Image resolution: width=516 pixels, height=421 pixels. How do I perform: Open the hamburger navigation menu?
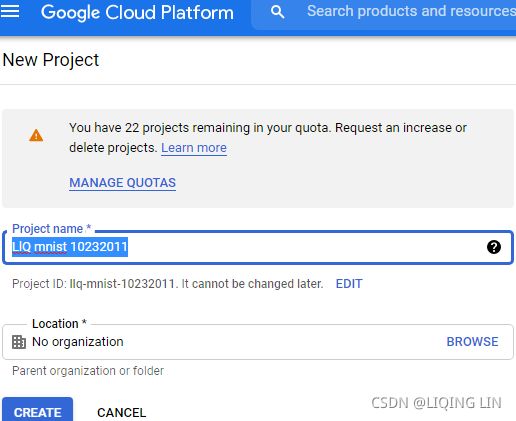tap(10, 11)
